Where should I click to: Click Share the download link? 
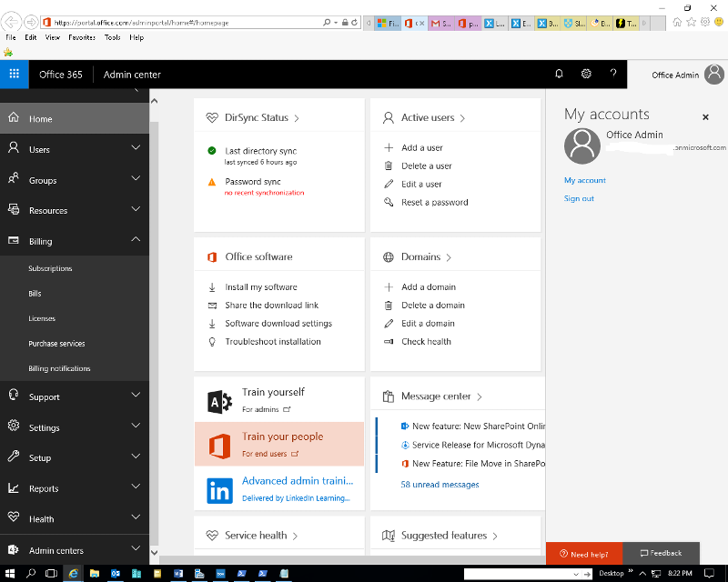[271, 305]
